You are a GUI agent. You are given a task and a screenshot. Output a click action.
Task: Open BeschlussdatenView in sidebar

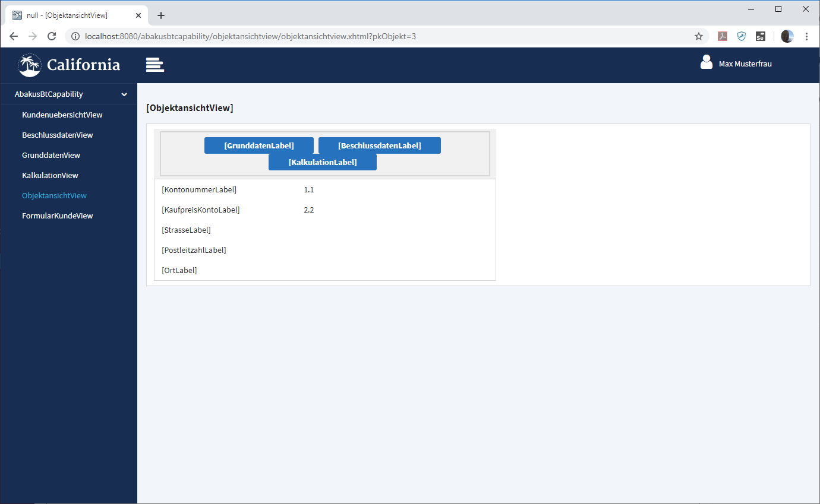click(58, 135)
